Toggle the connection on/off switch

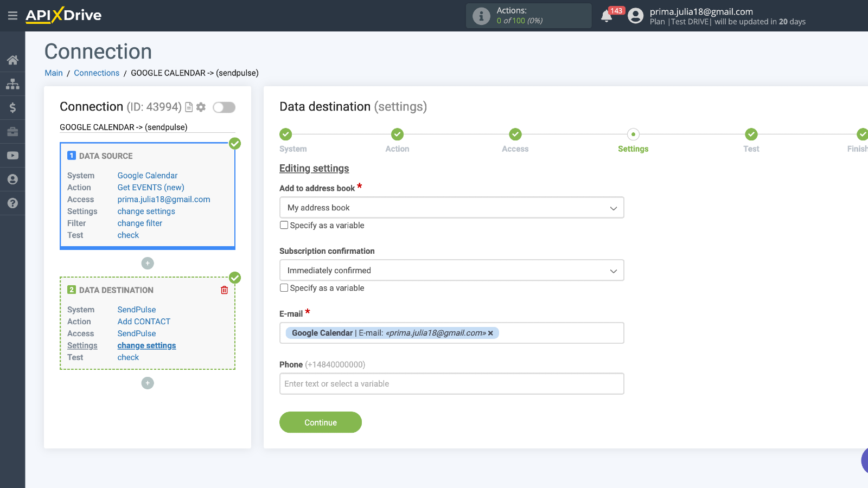224,107
